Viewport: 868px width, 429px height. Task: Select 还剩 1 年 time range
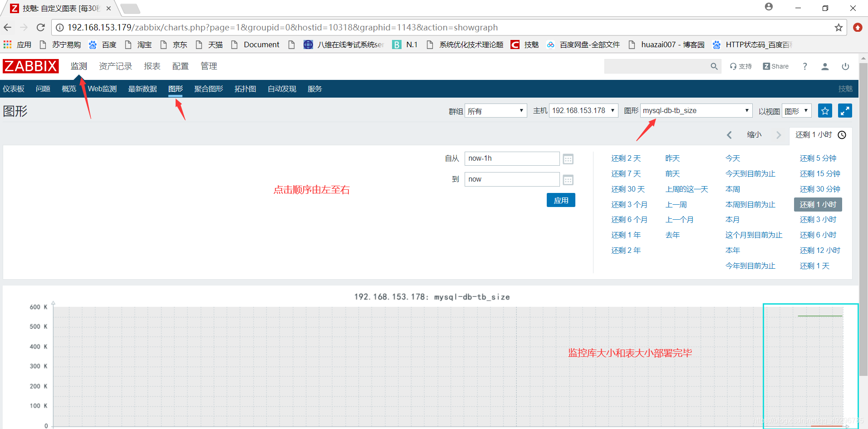tap(626, 235)
